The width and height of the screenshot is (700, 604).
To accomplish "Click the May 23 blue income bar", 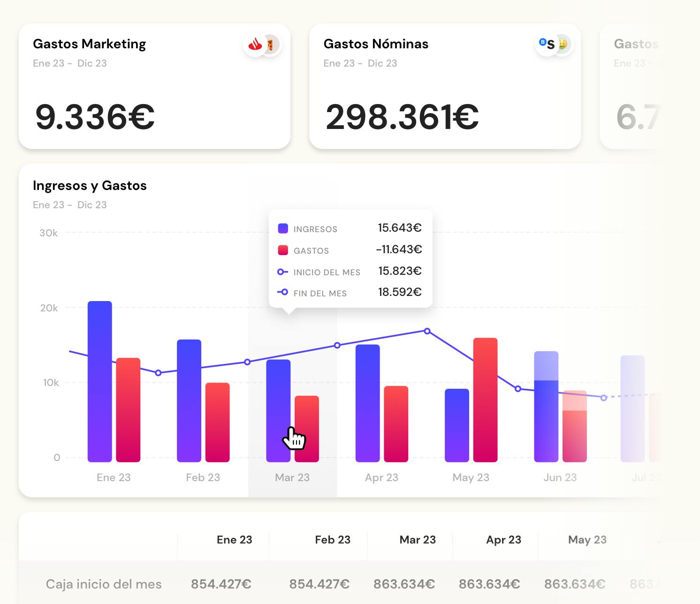I will [457, 425].
